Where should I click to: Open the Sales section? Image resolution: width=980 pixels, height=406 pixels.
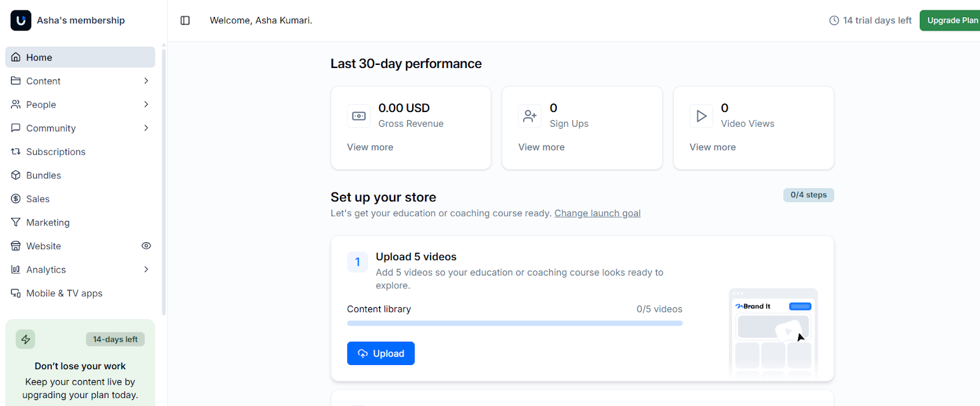pyautogui.click(x=80, y=199)
